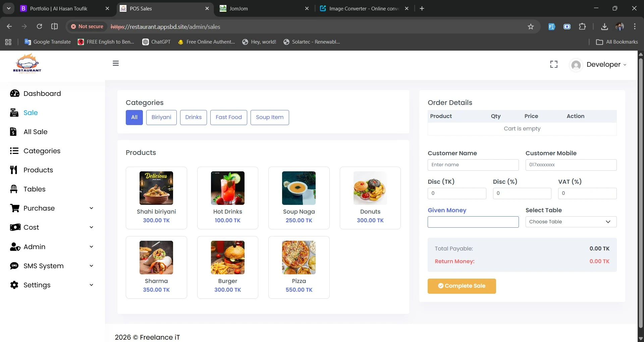Image resolution: width=644 pixels, height=342 pixels.
Task: Add Pizza product to the cart
Action: tap(299, 267)
